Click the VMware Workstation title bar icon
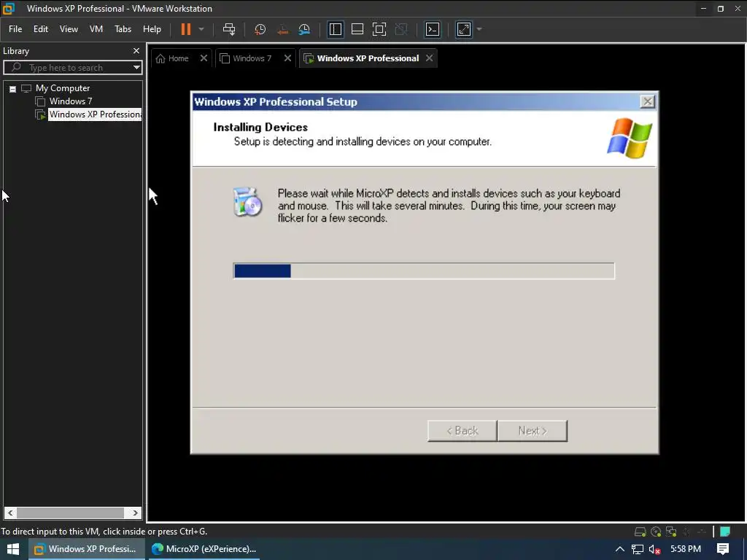 [x=9, y=8]
